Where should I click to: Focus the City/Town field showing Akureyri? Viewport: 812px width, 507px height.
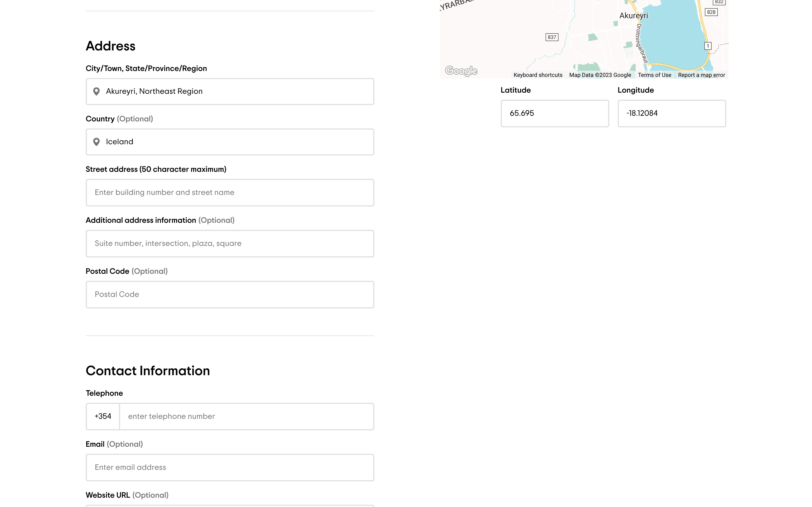235,92
